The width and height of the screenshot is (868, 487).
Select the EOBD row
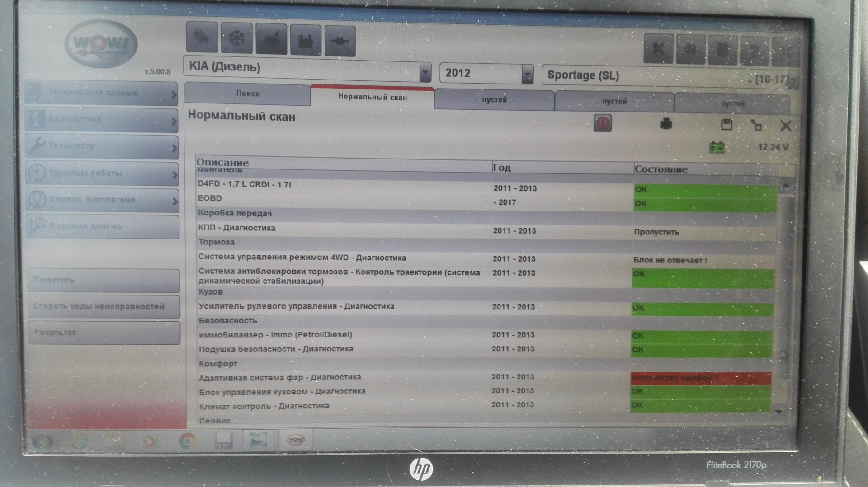coord(486,201)
